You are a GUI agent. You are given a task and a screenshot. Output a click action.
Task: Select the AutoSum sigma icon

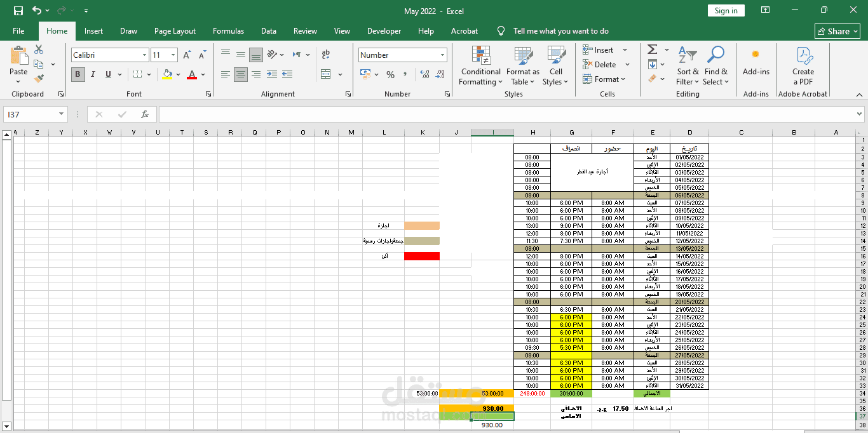(x=653, y=50)
